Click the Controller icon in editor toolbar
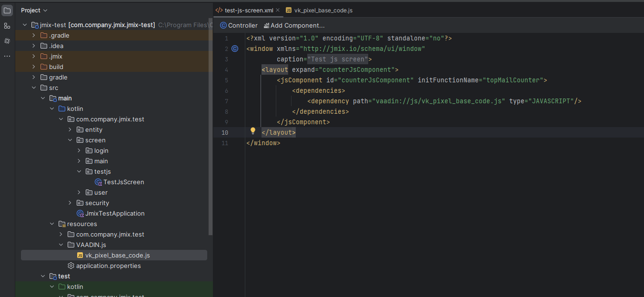The image size is (644, 297). pyautogui.click(x=223, y=25)
